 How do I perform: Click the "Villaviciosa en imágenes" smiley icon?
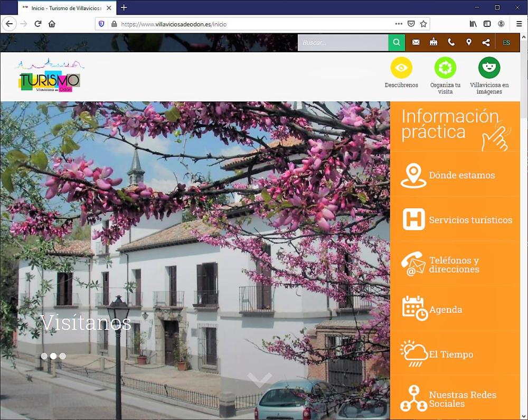489,68
